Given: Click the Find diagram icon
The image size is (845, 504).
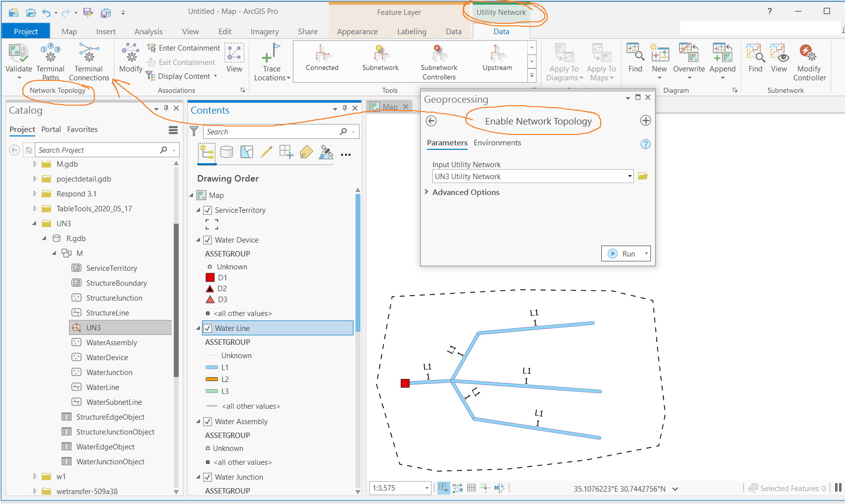Looking at the screenshot, I should tap(635, 52).
